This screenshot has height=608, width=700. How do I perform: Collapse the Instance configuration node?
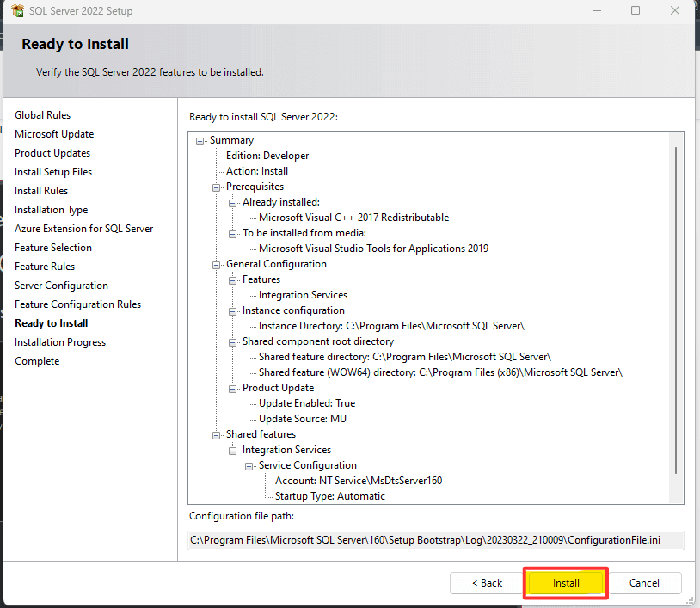(x=232, y=311)
